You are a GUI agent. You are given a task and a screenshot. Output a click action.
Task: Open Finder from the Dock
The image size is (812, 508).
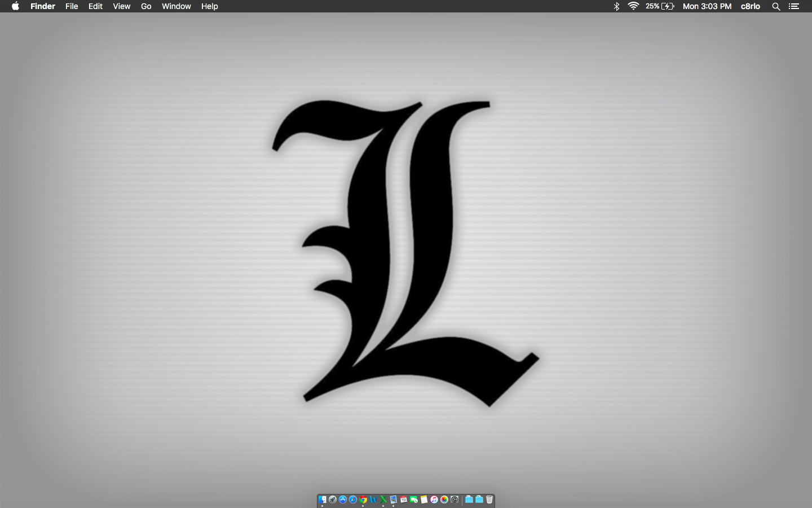point(323,500)
